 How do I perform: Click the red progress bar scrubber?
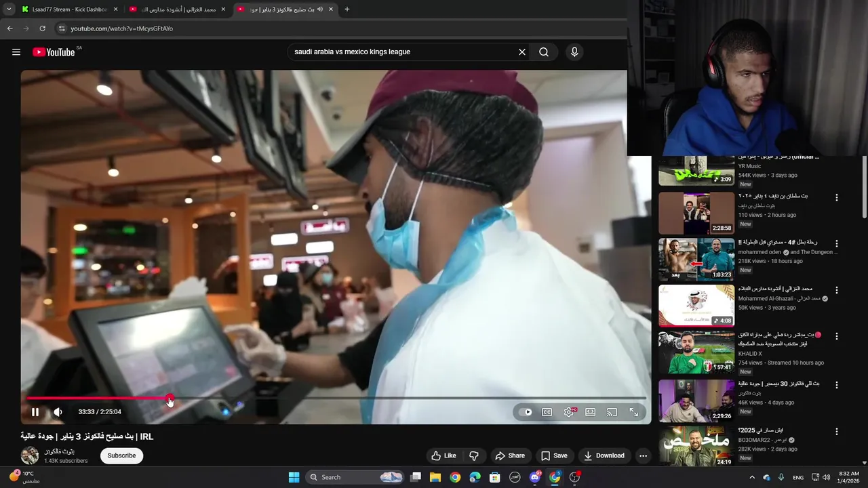pos(170,399)
